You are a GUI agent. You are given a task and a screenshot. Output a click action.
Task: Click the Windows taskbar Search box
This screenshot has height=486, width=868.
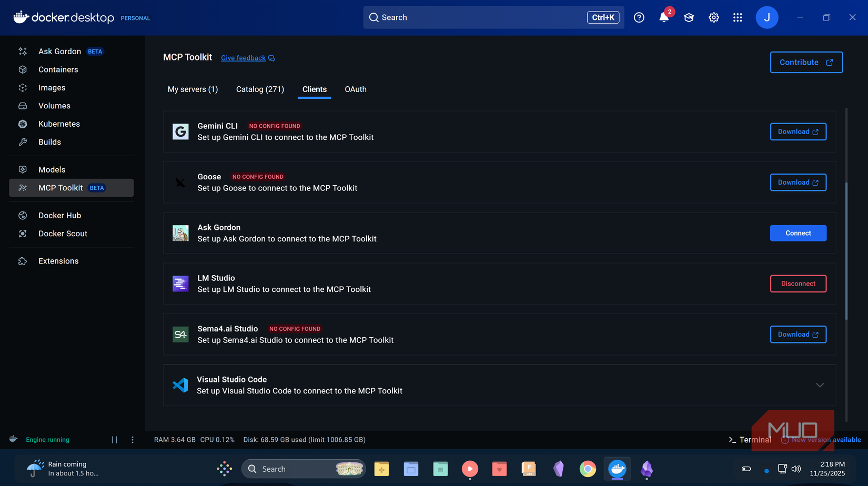[x=304, y=469]
